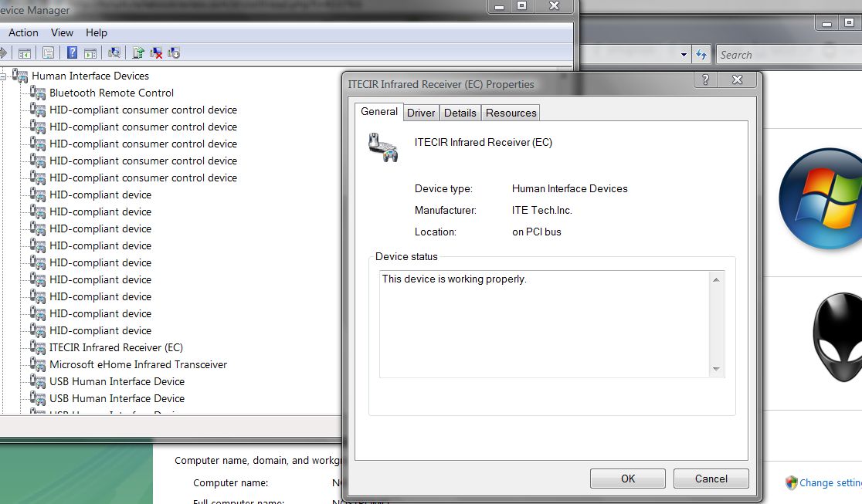Switch to the Driver tab
The width and height of the screenshot is (862, 504).
(421, 113)
